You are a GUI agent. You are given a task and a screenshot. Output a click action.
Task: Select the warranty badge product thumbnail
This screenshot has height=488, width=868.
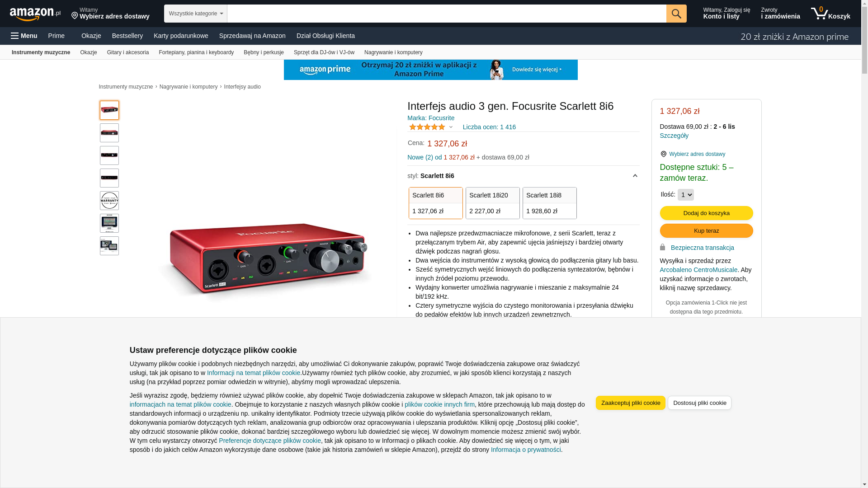tap(109, 201)
